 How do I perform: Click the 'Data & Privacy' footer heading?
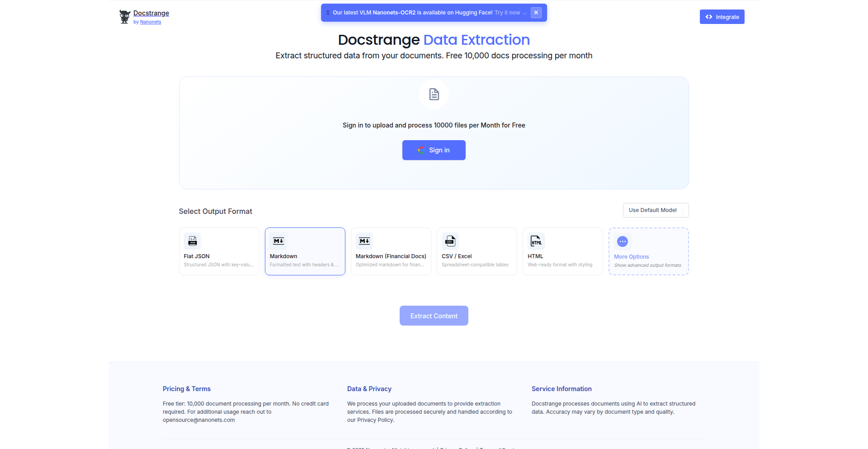pyautogui.click(x=369, y=389)
